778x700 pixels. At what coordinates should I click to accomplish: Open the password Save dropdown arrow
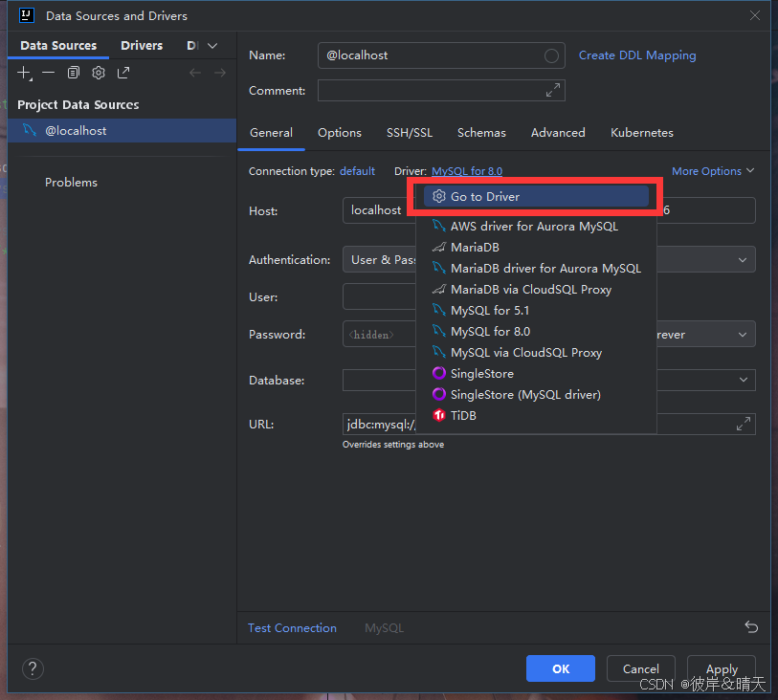click(743, 335)
